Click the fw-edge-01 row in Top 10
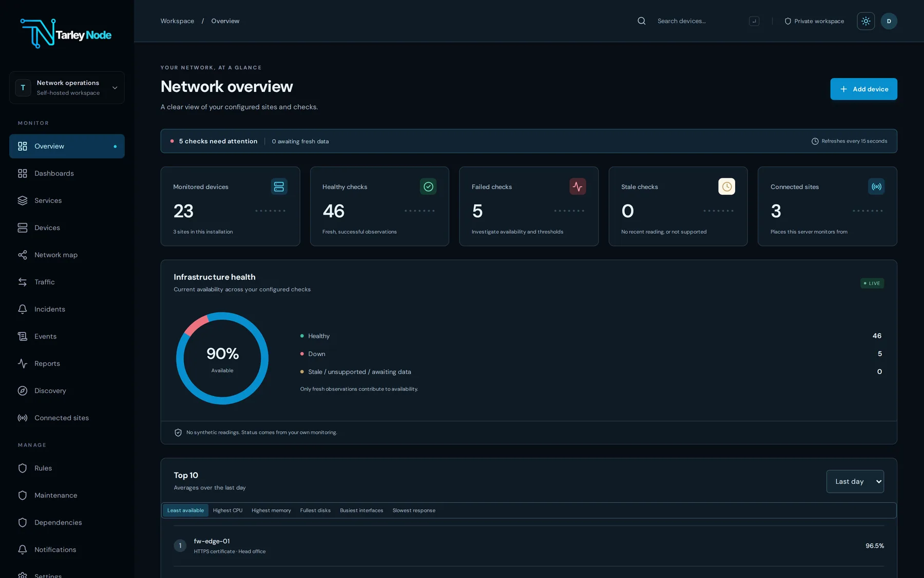Screen dimensions: 924x578 (529, 546)
